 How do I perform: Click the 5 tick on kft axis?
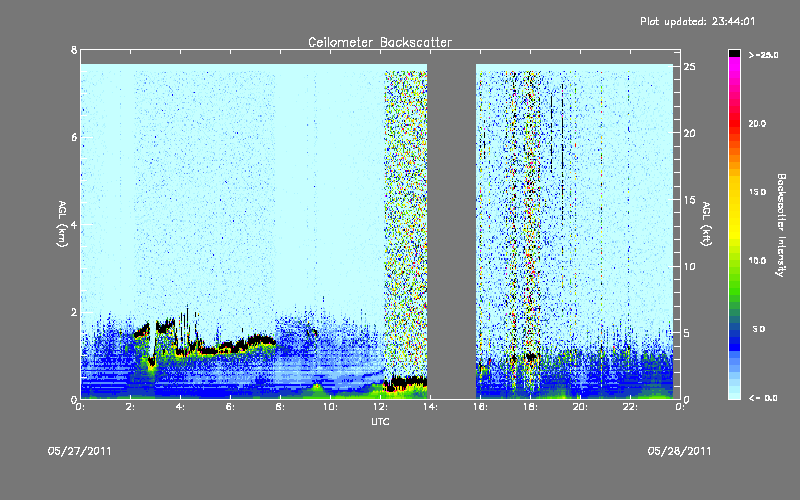[x=687, y=333]
